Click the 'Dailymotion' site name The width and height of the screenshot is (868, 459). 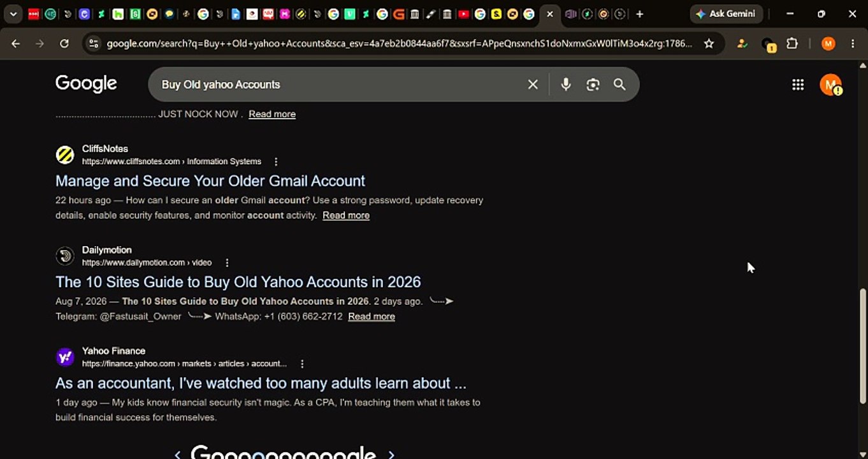pyautogui.click(x=107, y=250)
